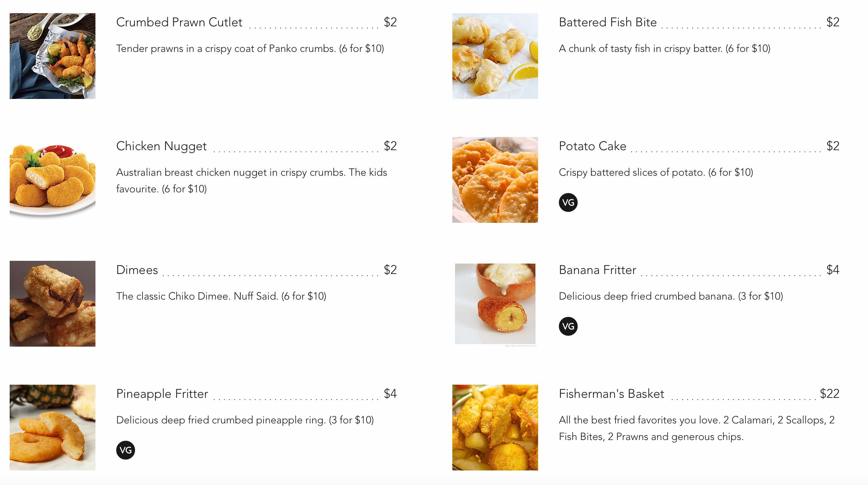Select the Dimees picture
The width and height of the screenshot is (868, 485).
tap(53, 304)
